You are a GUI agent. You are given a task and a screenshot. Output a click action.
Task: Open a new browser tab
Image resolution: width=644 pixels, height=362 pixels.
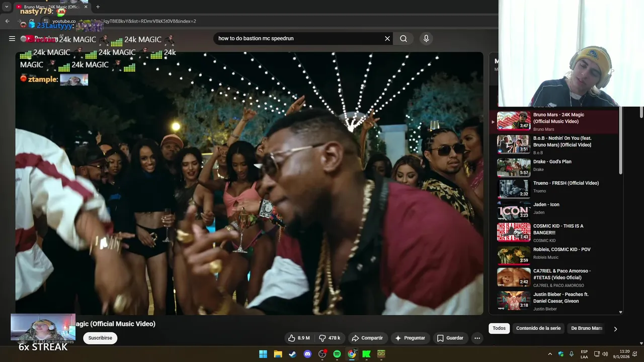[x=98, y=7]
